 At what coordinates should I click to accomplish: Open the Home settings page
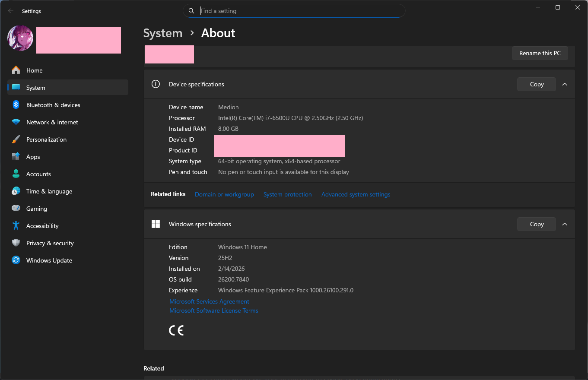point(68,70)
